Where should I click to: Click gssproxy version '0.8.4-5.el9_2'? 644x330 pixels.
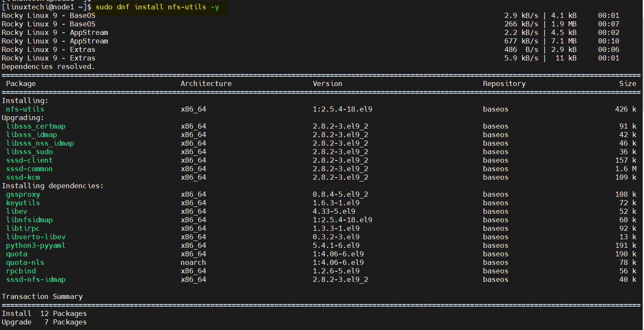coord(340,195)
